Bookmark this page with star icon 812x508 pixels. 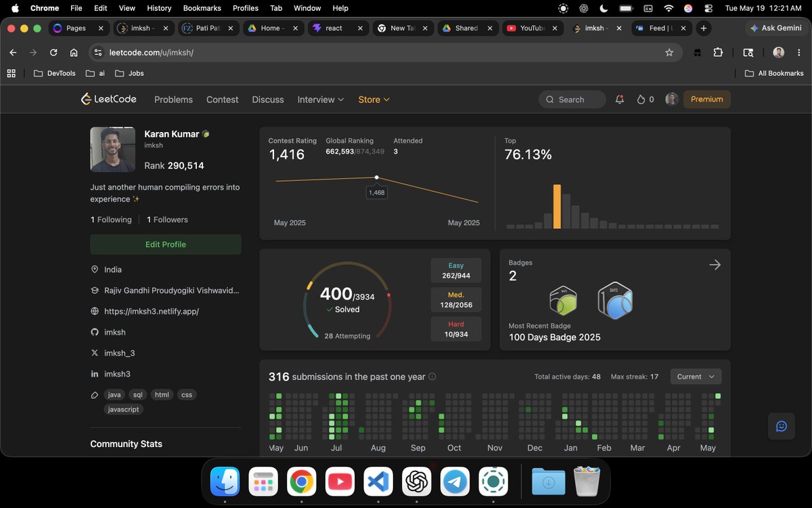pyautogui.click(x=669, y=52)
